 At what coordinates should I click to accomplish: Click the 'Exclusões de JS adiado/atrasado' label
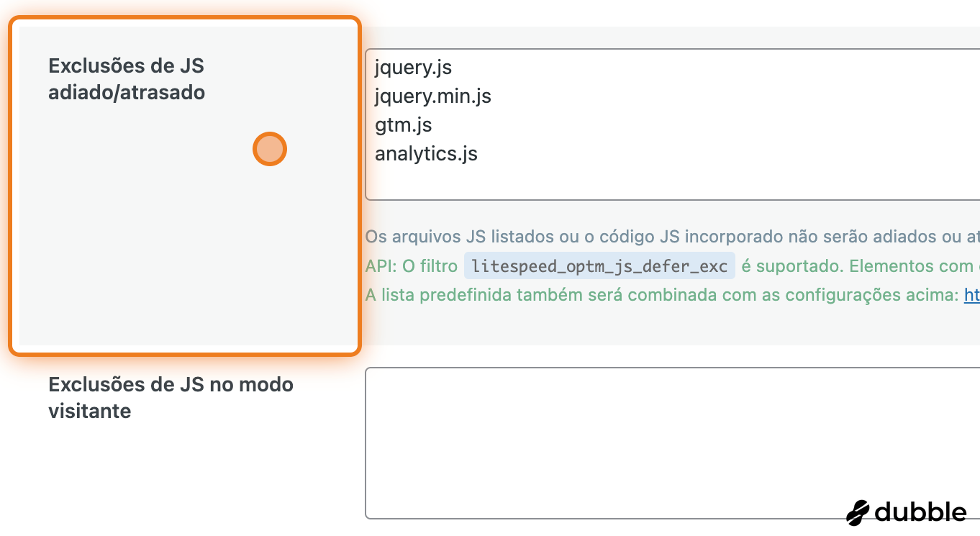[x=127, y=79]
